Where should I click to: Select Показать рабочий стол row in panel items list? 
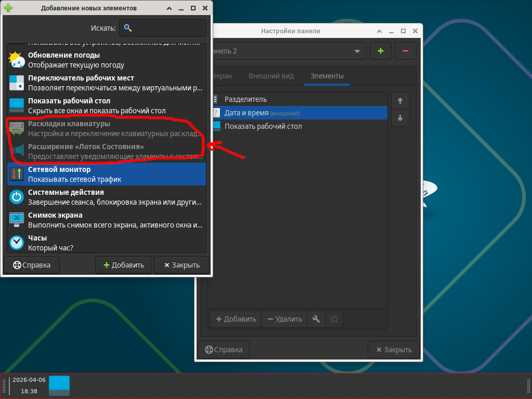coord(300,126)
